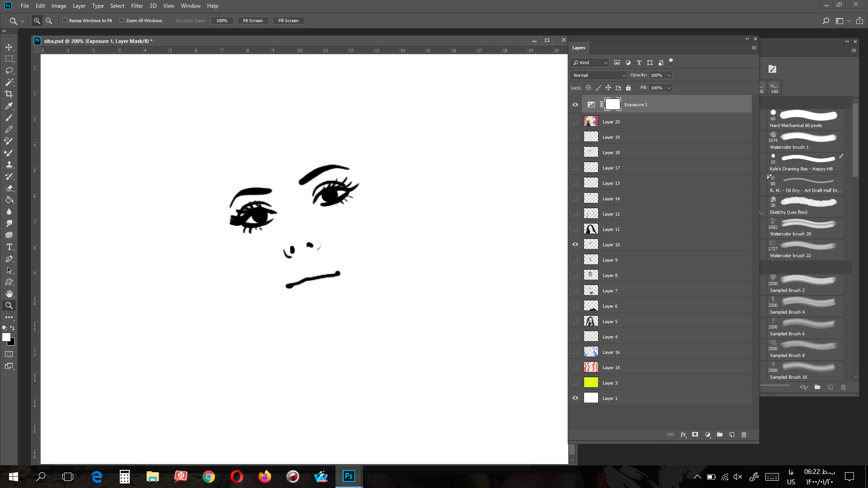Select the Eraser tool
The height and width of the screenshot is (488, 868).
[9, 188]
